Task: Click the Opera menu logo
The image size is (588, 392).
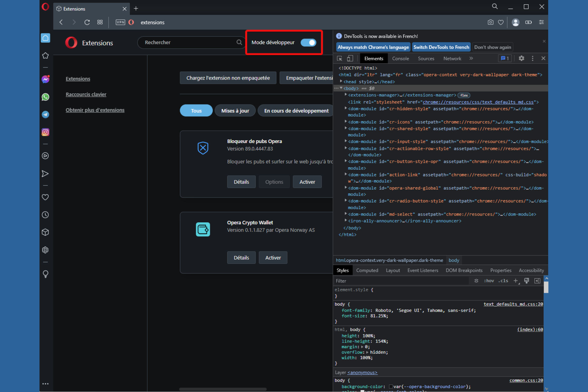Action: [45, 7]
